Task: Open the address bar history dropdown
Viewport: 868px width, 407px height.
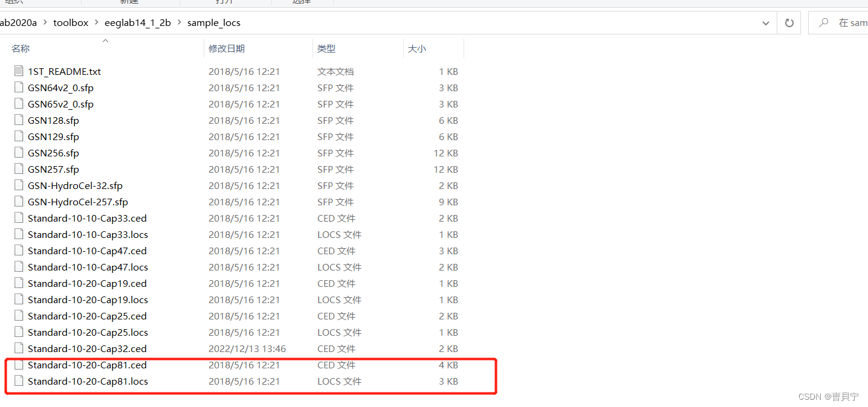Action: tap(766, 23)
